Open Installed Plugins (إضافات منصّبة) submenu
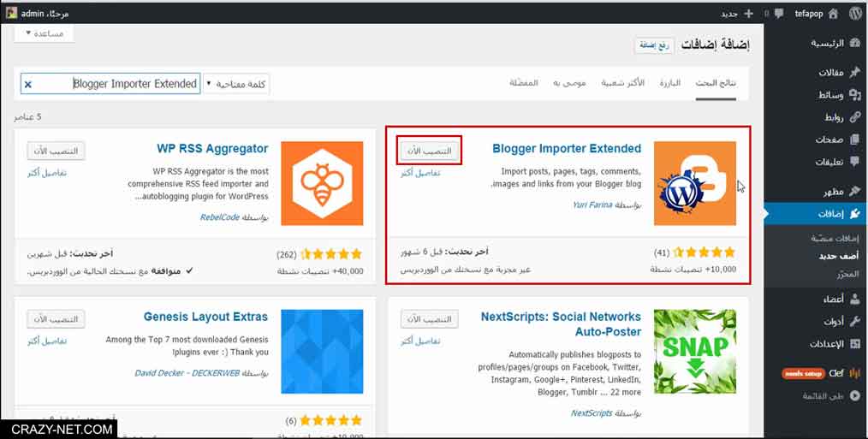Screen dimensions: 868x439 (835, 239)
